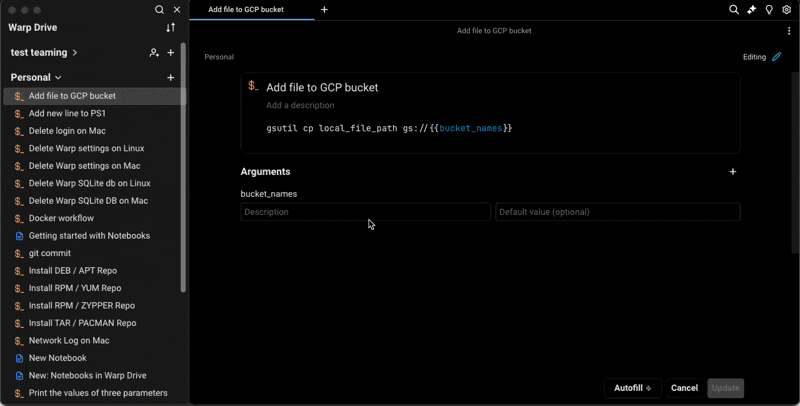This screenshot has width=800, height=406.
Task: Switch to Add file to GCP bucket tab
Action: click(x=245, y=9)
